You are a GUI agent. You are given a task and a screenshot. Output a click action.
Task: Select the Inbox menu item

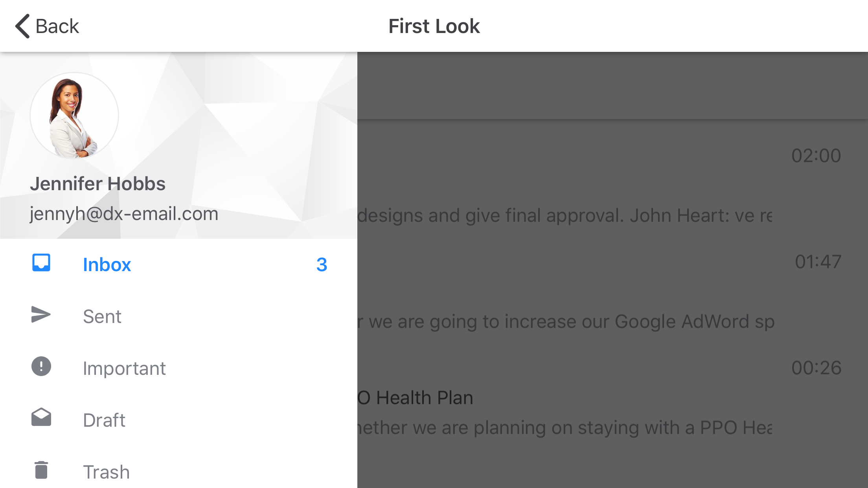click(107, 264)
